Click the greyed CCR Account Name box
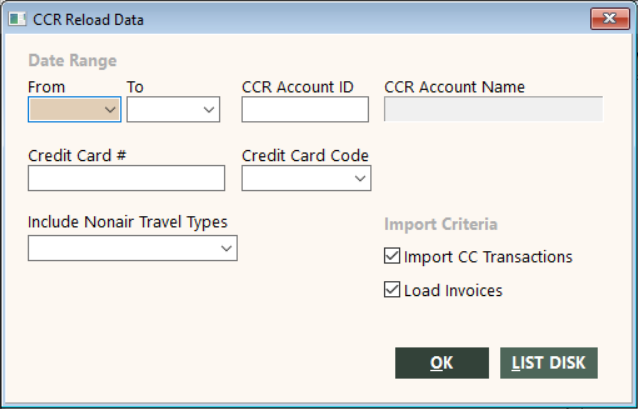The image size is (638, 409). (493, 109)
